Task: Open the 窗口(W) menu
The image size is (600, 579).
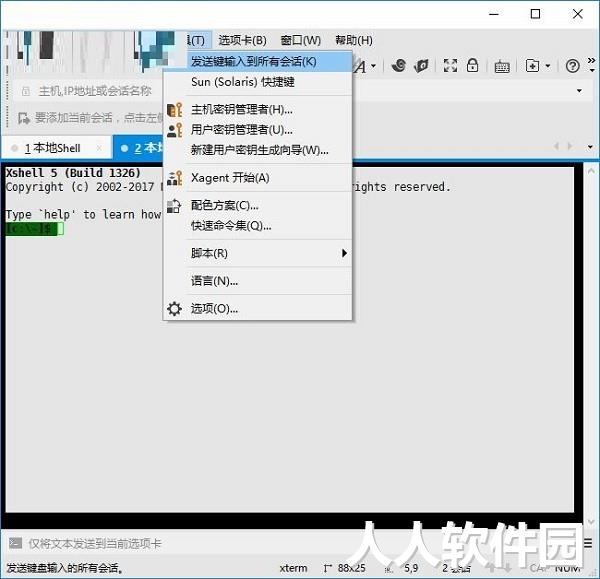Action: click(300, 40)
